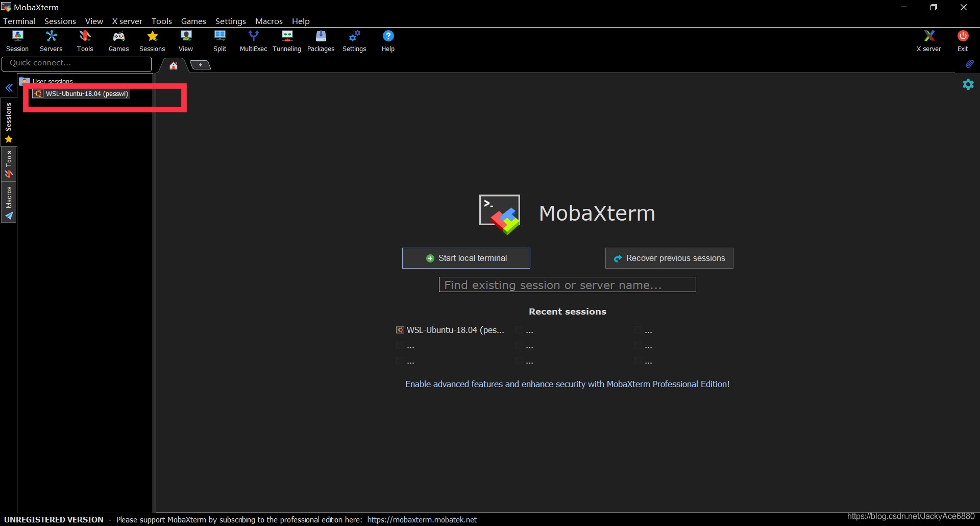Screen dimensions: 980x526
Task: Open the Games toolbar icon
Action: (x=118, y=41)
